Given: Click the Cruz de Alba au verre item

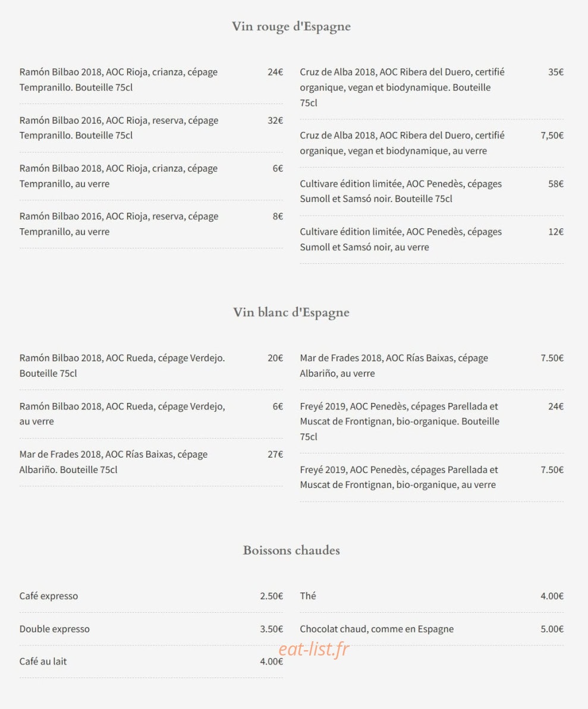Looking at the screenshot, I should pos(432,143).
